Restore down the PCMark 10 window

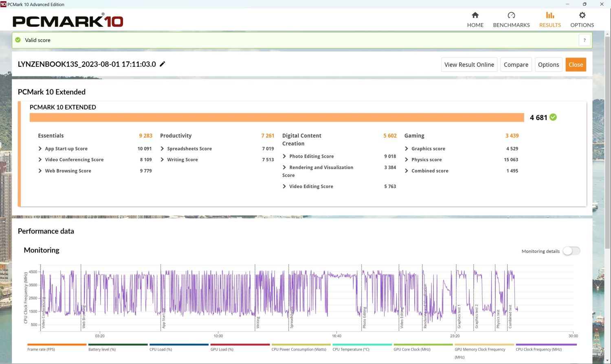click(x=585, y=4)
